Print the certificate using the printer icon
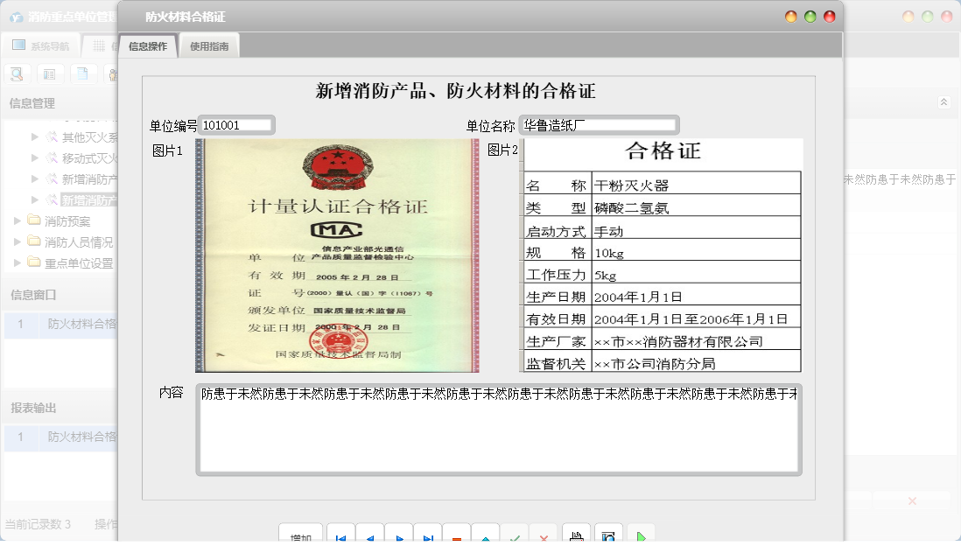This screenshot has height=560, width=961. 576,538
